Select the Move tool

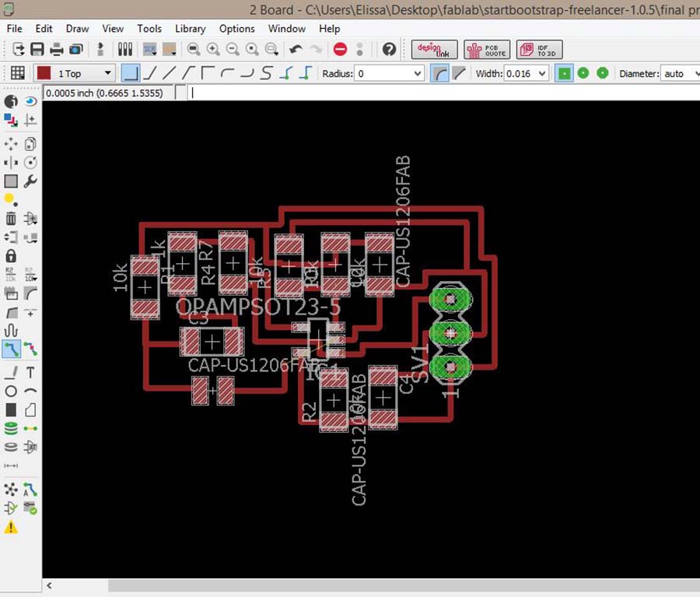pyautogui.click(x=11, y=144)
